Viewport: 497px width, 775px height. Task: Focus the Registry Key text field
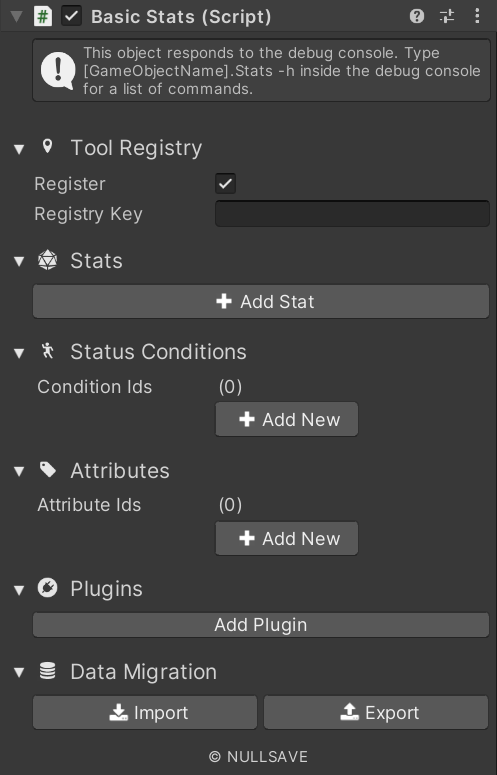(x=352, y=214)
